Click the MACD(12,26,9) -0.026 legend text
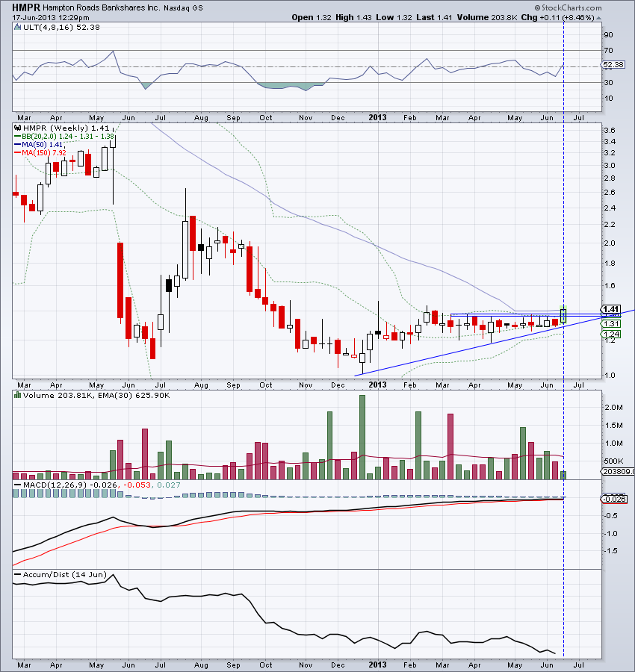Image resolution: width=635 pixels, height=672 pixels. [x=69, y=485]
